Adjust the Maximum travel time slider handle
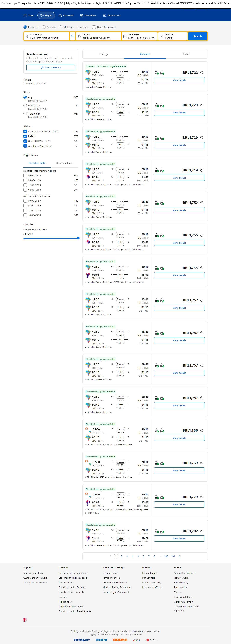Screen dimensions: 231x644 [78, 238]
